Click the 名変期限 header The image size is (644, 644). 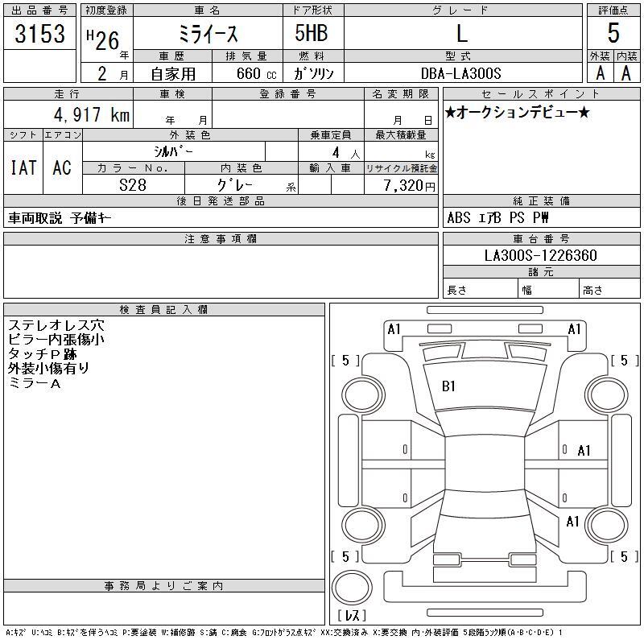[401, 93]
